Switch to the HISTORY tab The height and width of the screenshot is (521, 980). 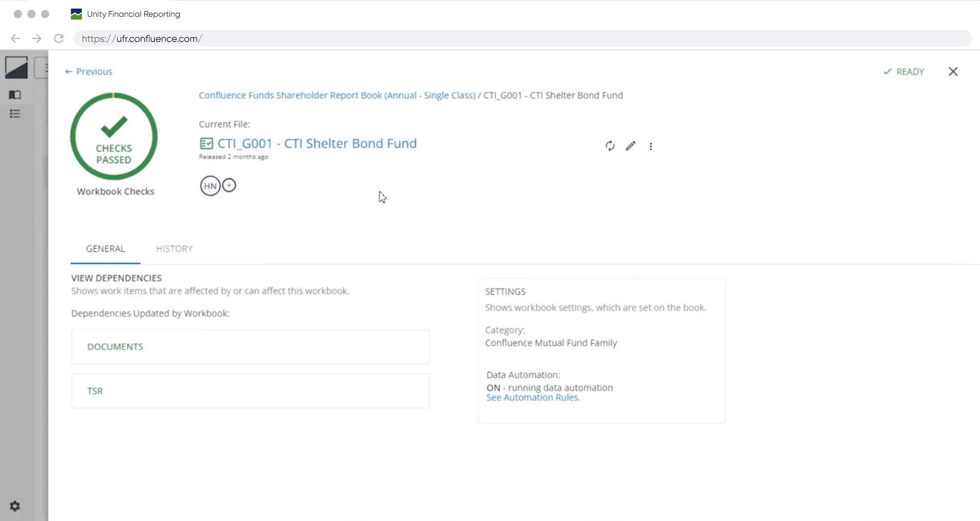174,248
